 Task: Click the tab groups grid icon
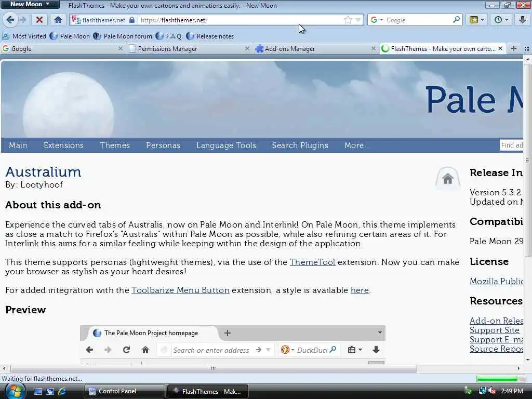[527, 49]
